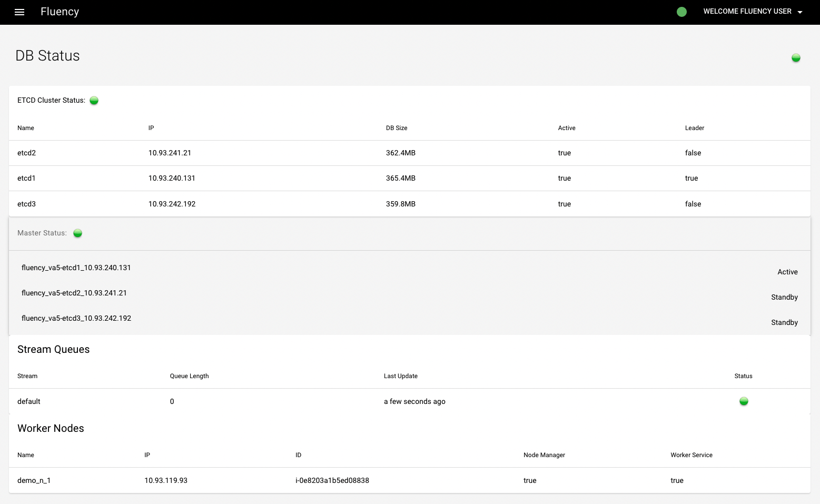The width and height of the screenshot is (820, 504).
Task: Click Standby label for etcd3 master
Action: 784,322
